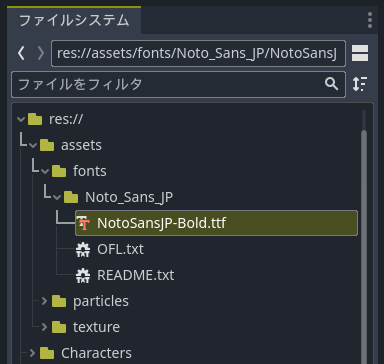
Task: Expand the Characters folder
Action: [32, 353]
